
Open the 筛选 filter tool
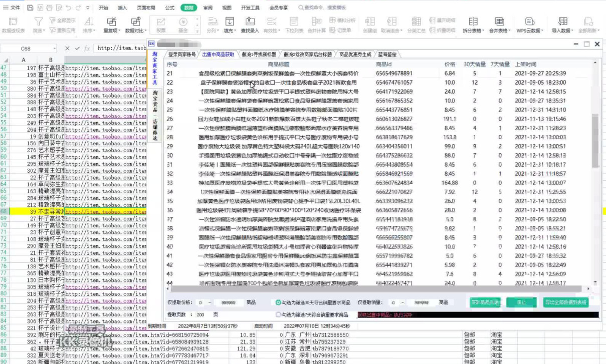click(x=38, y=25)
